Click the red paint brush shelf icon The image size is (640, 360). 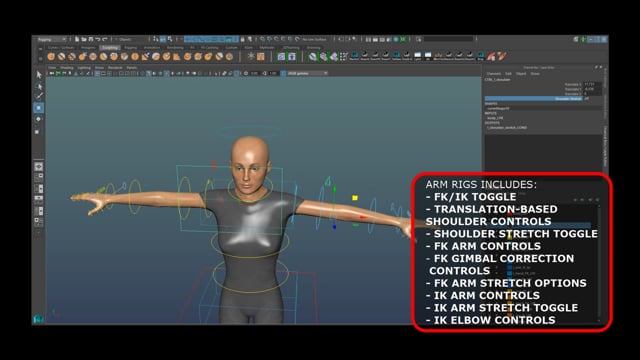click(x=491, y=57)
